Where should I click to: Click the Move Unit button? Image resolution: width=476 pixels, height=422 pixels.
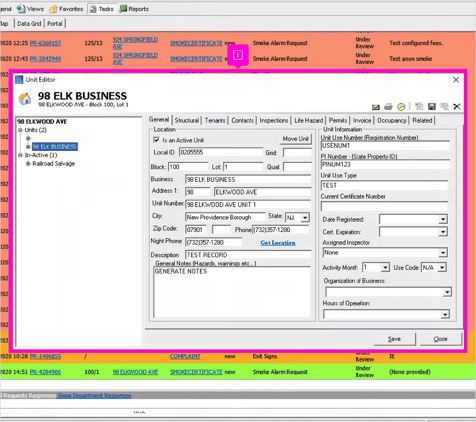tap(296, 139)
